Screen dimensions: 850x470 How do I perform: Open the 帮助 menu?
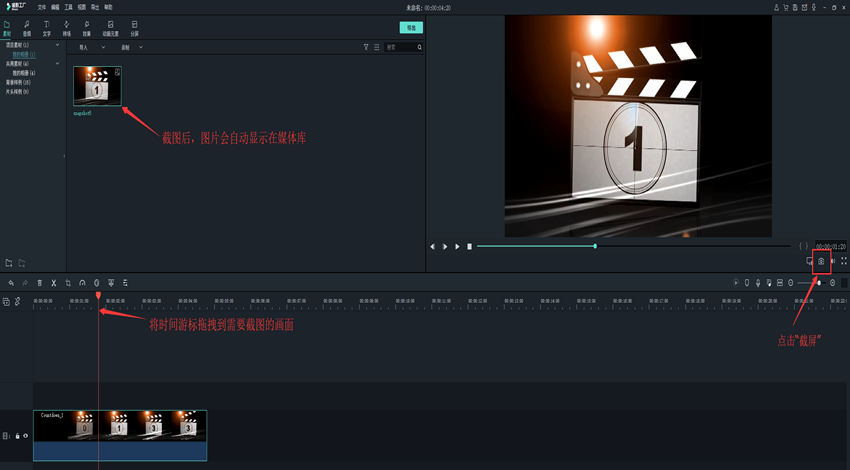(x=108, y=8)
